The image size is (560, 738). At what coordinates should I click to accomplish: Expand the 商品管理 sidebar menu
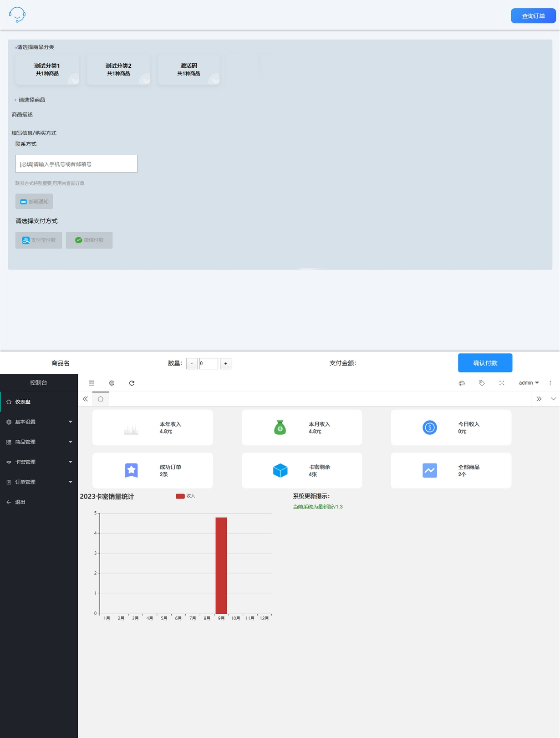pyautogui.click(x=39, y=442)
